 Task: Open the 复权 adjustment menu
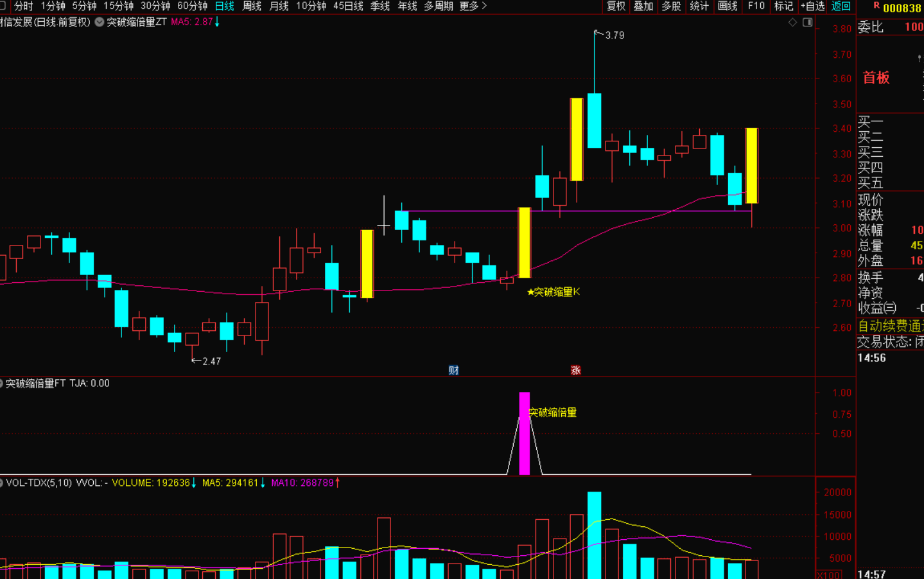tap(616, 6)
